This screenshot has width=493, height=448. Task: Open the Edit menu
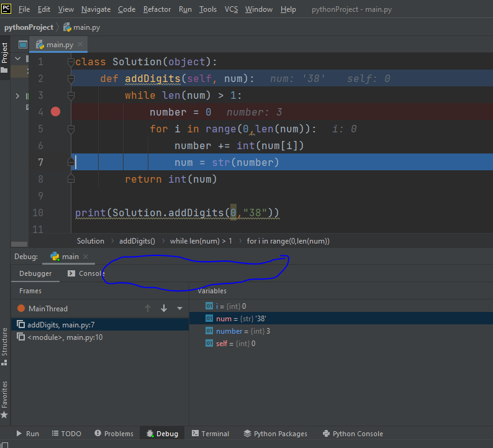(x=44, y=9)
